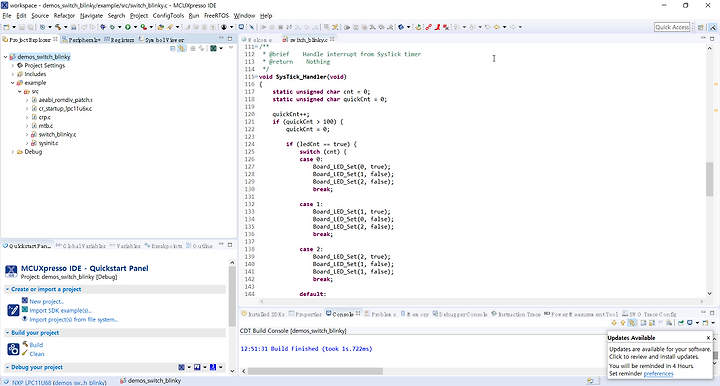
Task: Expand the Includes tree node
Action: click(13, 74)
